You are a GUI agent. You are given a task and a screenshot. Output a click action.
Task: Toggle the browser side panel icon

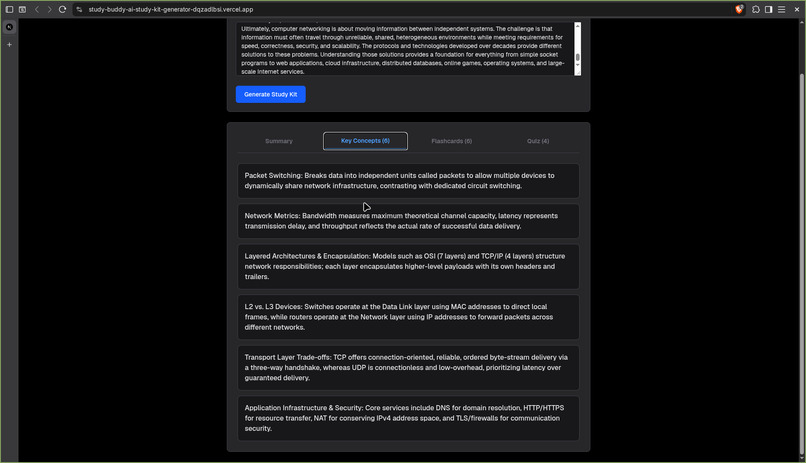pyautogui.click(x=768, y=9)
